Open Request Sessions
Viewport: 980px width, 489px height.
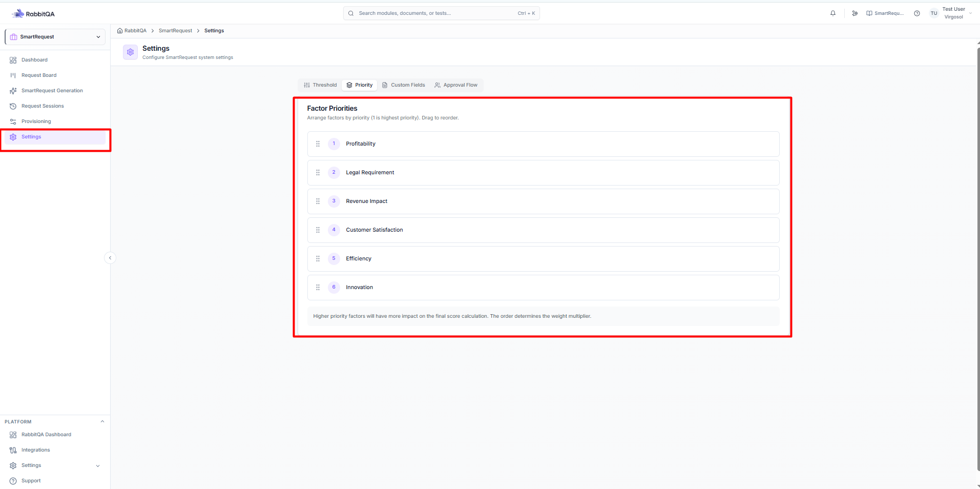coord(55,106)
